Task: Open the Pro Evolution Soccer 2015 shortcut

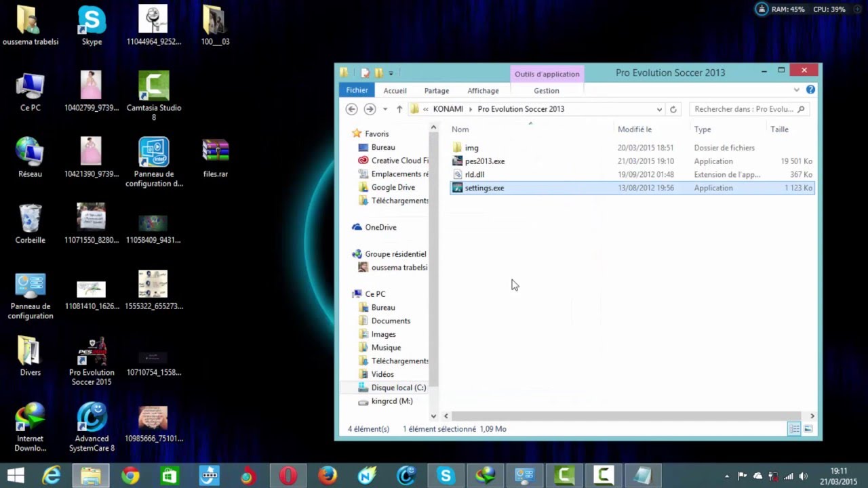Action: pos(92,361)
